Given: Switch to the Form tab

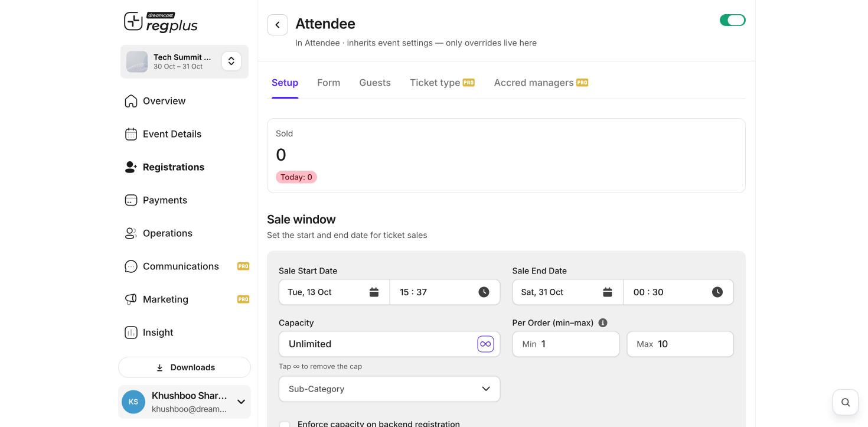Looking at the screenshot, I should point(329,83).
